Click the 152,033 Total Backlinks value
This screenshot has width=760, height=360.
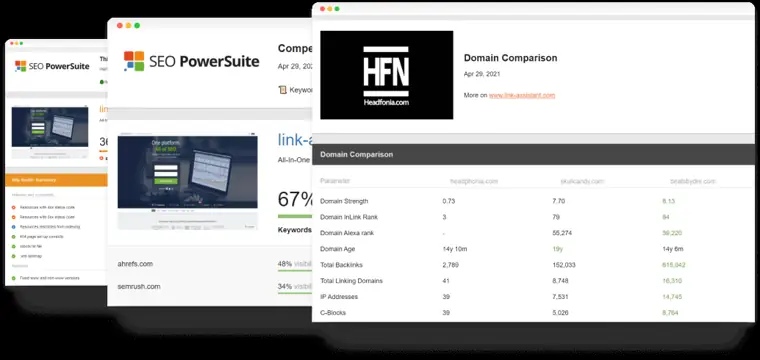click(x=564, y=265)
